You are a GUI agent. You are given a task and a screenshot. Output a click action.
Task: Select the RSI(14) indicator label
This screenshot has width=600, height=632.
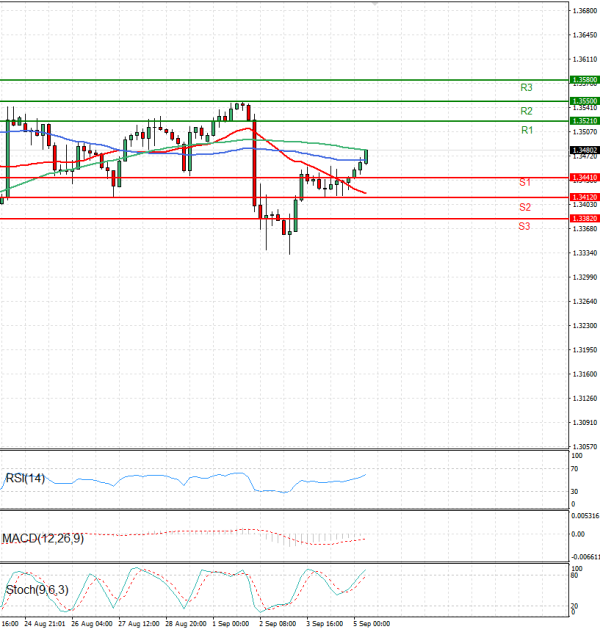click(24, 477)
